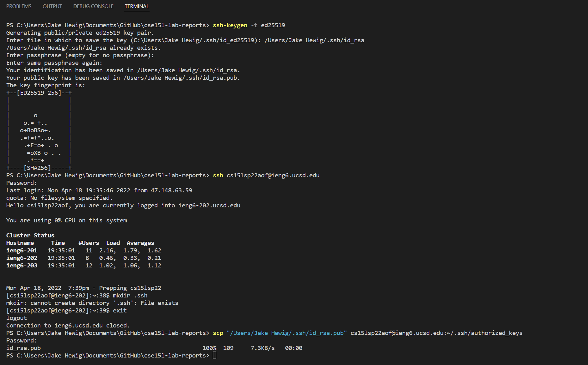The image size is (588, 365).
Task: Click the scp command word
Action: click(x=218, y=333)
